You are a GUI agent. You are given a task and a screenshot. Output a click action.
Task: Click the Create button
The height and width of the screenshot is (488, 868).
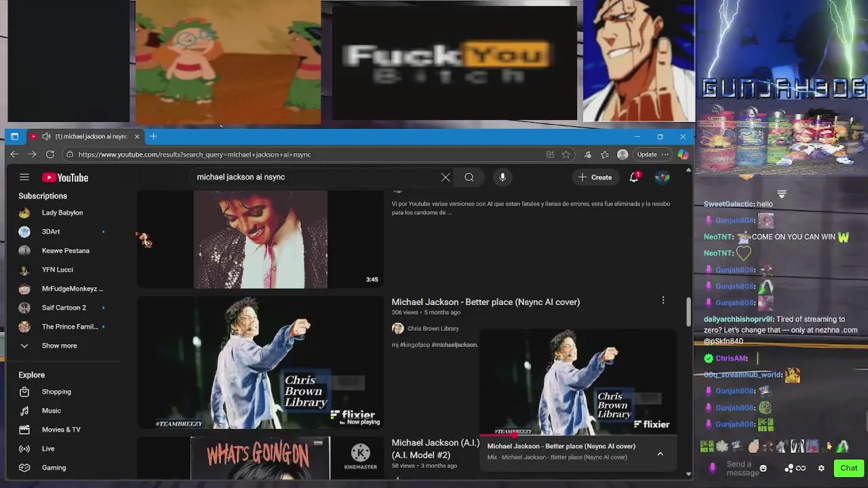595,178
